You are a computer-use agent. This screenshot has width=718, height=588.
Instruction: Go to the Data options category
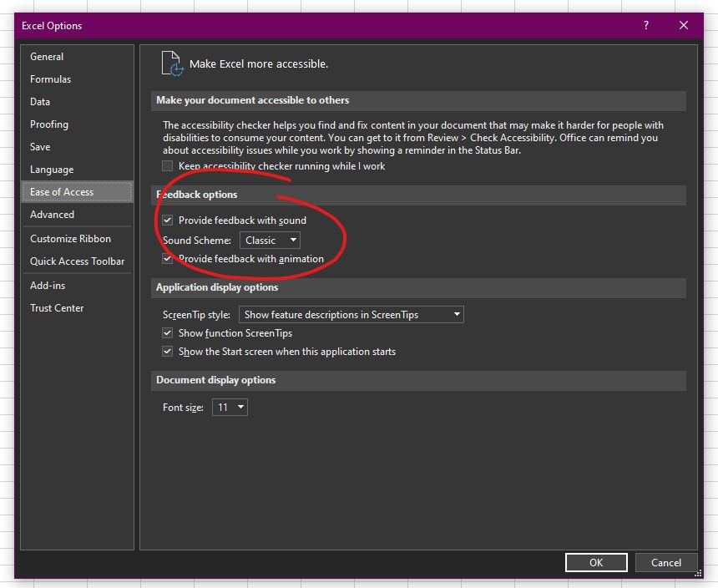click(x=77, y=102)
